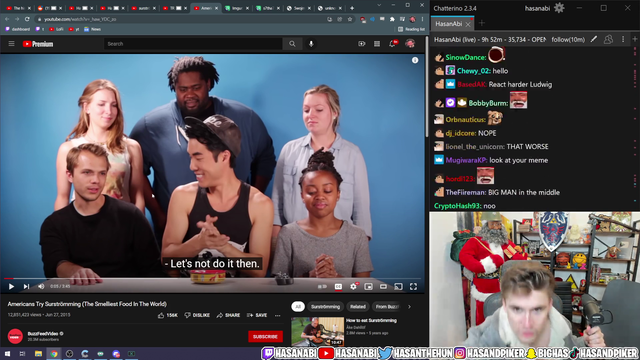Click the Chrome address bar URL
This screenshot has width=640, height=360.
click(x=80, y=19)
